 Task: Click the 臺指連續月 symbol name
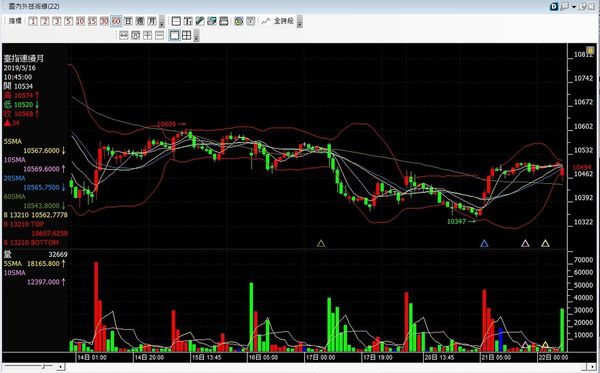(x=24, y=59)
